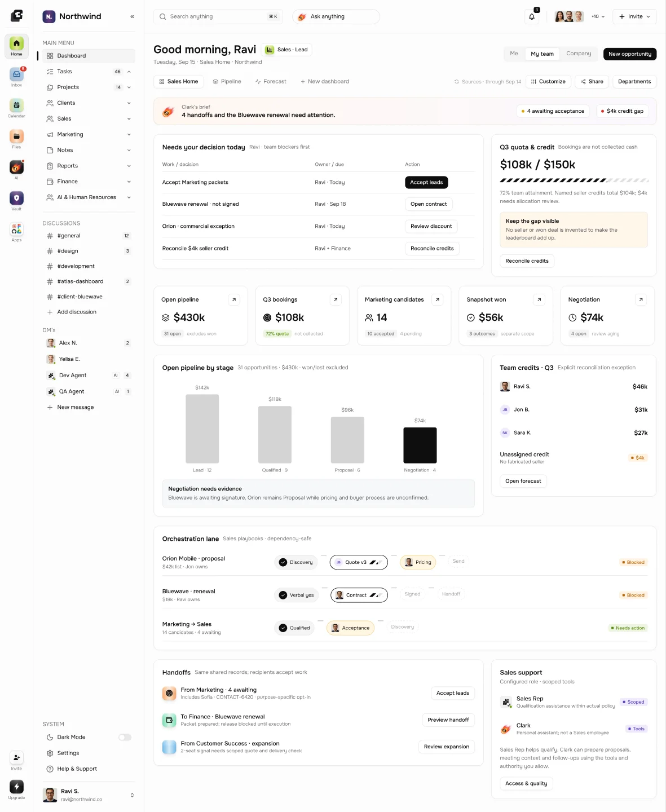Click the plus icon for Add discussion

point(50,312)
